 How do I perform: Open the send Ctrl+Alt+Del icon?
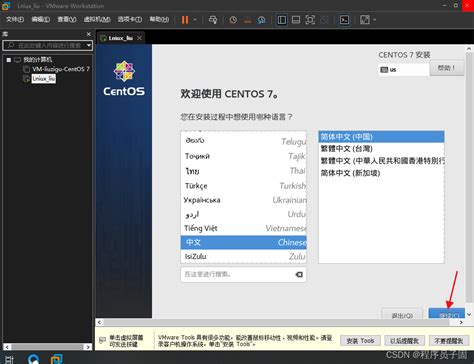213,20
